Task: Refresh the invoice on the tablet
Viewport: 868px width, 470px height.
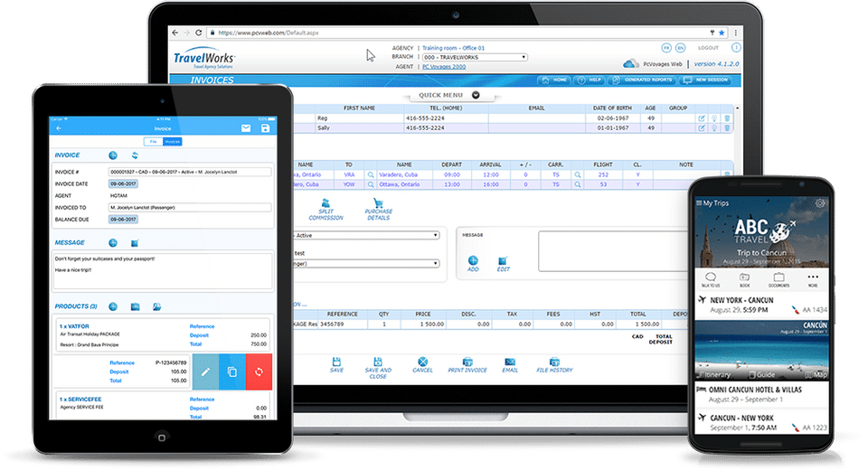Action: click(x=135, y=155)
